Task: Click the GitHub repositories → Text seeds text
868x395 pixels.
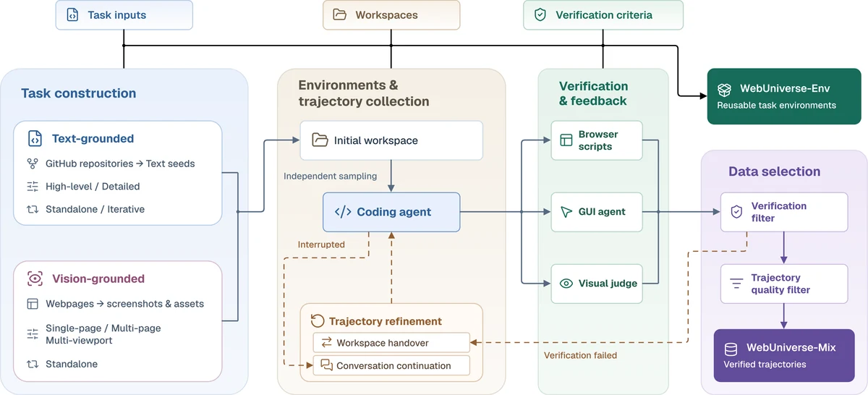Action: point(120,163)
